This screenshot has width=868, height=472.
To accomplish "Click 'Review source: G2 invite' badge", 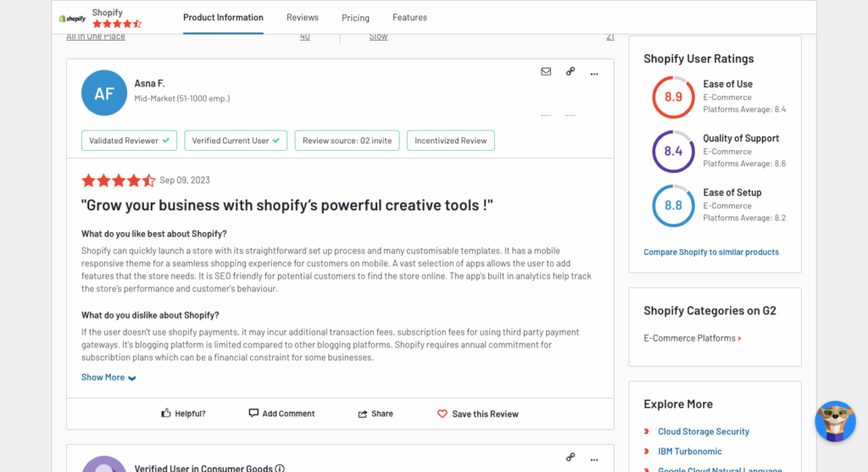I will (x=347, y=141).
